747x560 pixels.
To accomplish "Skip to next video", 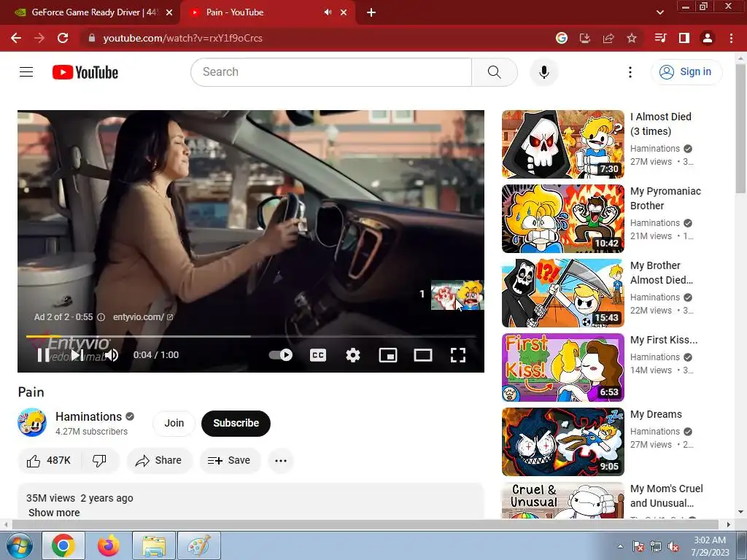I will pyautogui.click(x=77, y=355).
